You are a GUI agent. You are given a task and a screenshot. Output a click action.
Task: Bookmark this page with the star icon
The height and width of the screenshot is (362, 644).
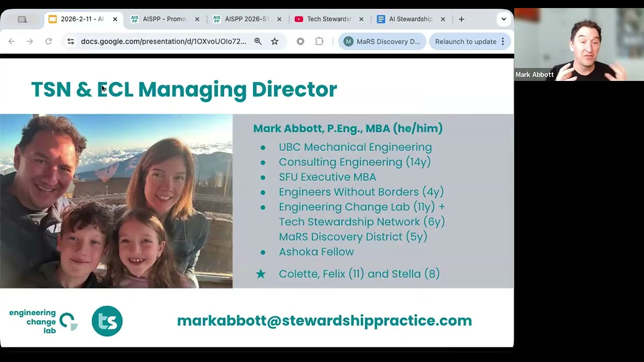(275, 42)
